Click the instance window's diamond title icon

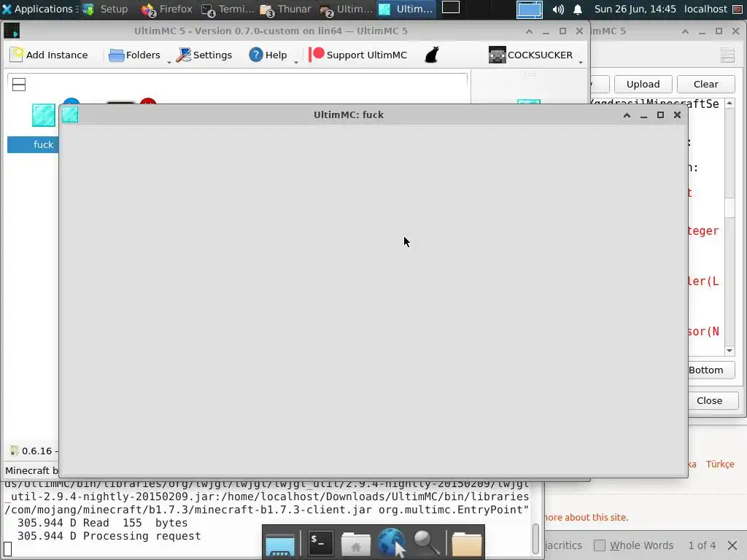click(x=70, y=114)
